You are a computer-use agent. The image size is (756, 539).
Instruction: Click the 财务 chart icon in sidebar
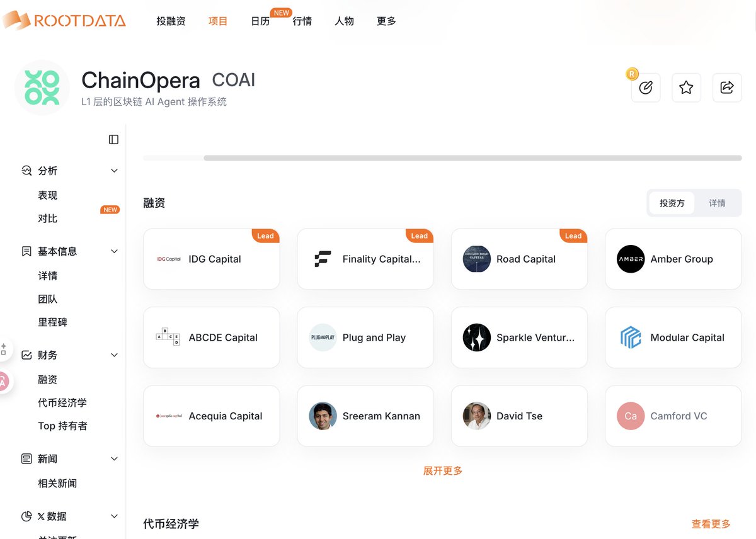tap(26, 355)
